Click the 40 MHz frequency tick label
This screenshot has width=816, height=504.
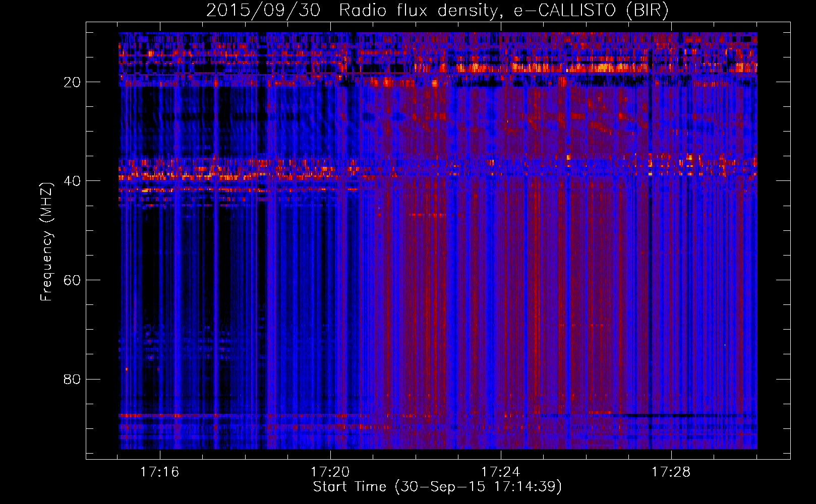[72, 181]
